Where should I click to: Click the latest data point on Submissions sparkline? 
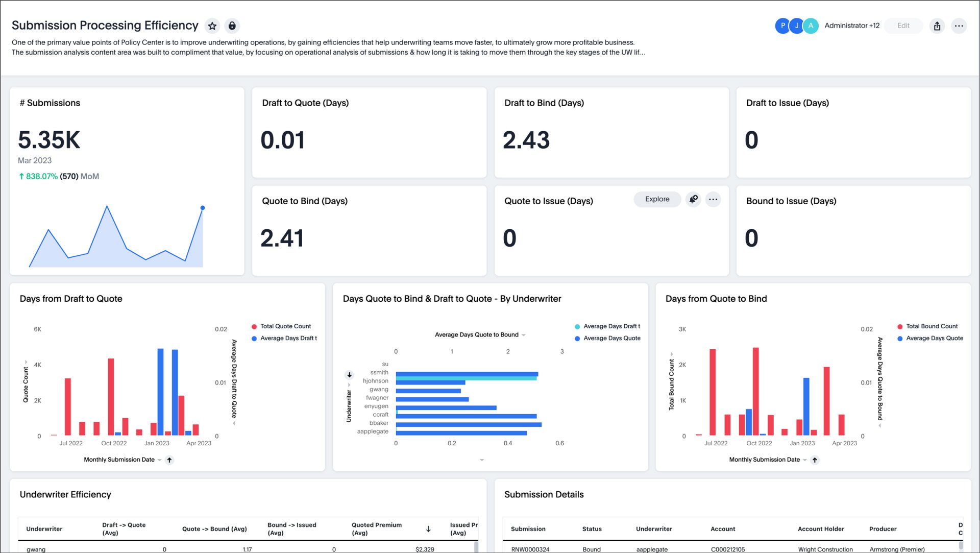(x=203, y=208)
